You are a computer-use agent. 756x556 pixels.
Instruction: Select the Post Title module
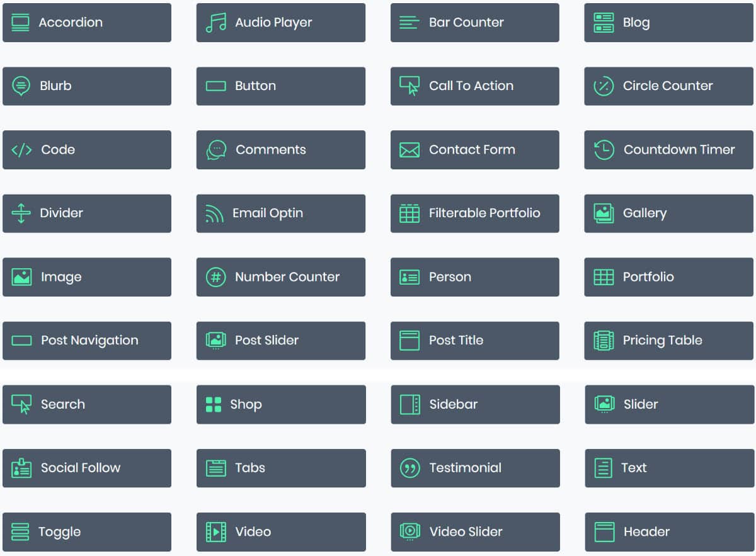coord(475,341)
